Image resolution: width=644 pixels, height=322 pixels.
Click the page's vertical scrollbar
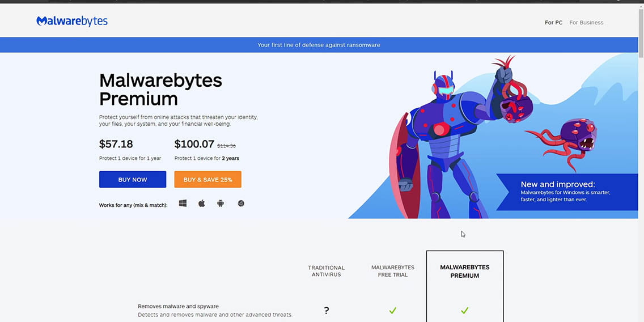pyautogui.click(x=641, y=170)
